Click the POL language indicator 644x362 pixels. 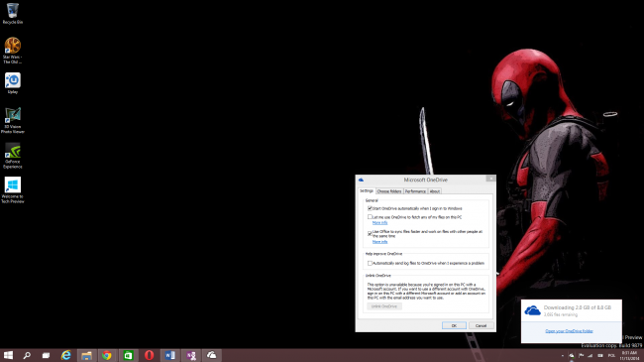point(611,355)
